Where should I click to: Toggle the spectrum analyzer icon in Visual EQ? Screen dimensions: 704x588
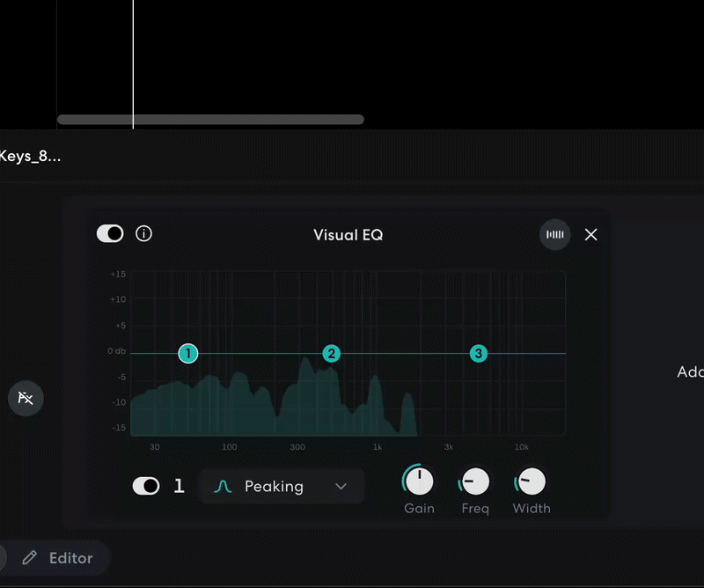(555, 234)
